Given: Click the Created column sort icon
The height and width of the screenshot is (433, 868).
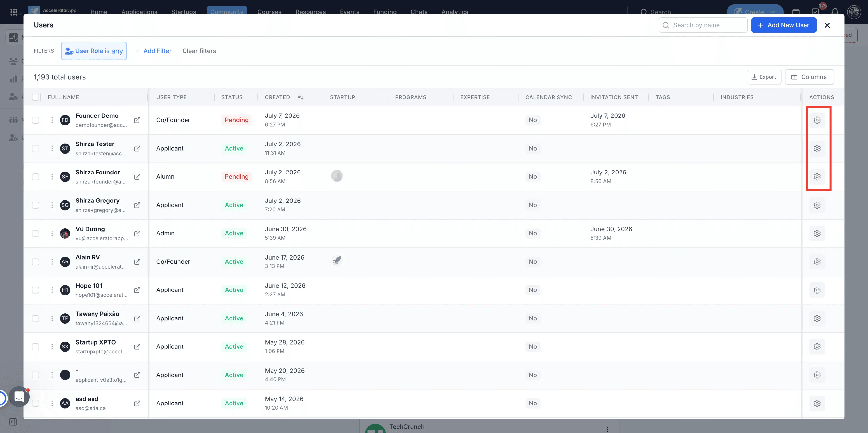Looking at the screenshot, I should pos(301,97).
